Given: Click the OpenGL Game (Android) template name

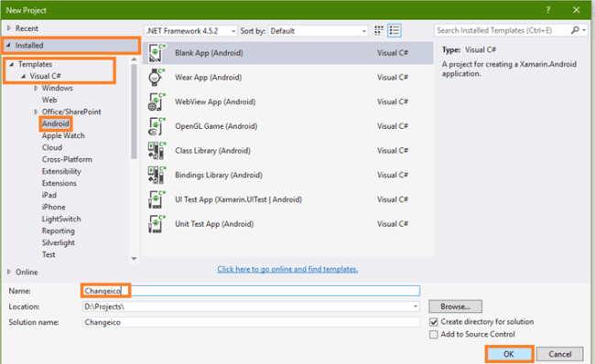Looking at the screenshot, I should (x=216, y=126).
